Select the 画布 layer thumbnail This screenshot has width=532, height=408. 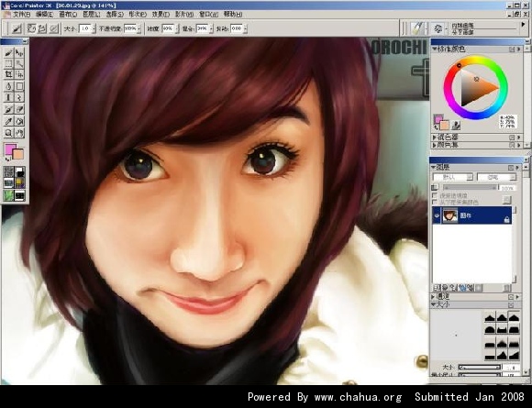[x=450, y=215]
